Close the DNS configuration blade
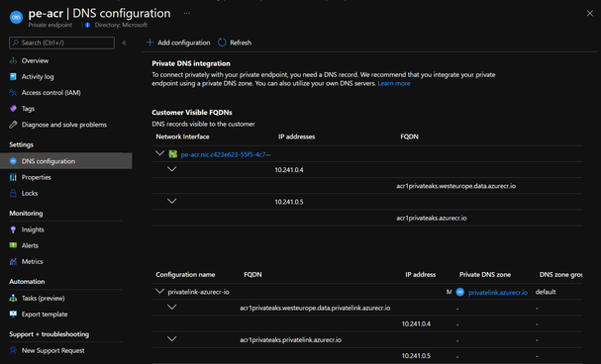The width and height of the screenshot is (601, 364). 589,14
